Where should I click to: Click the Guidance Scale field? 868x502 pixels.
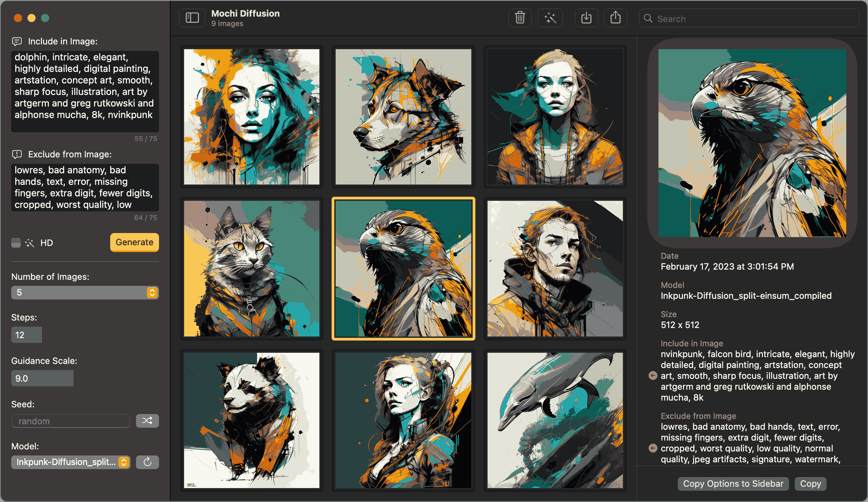click(42, 378)
